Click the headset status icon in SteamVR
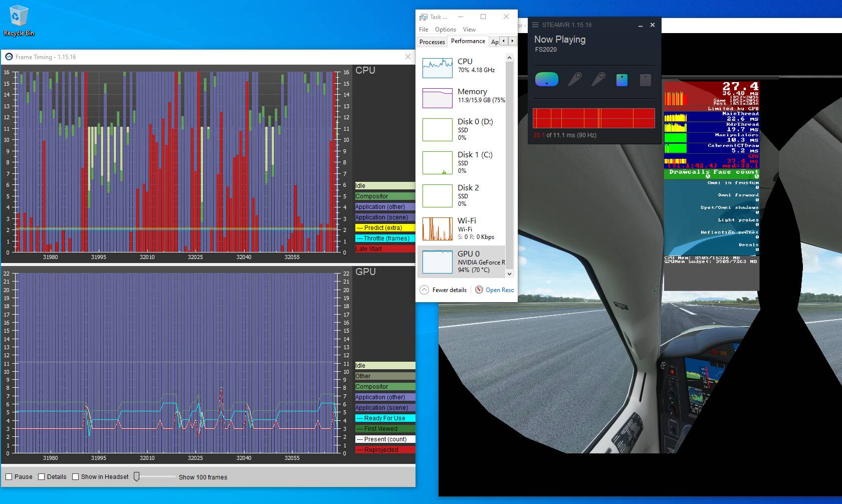 tap(546, 79)
